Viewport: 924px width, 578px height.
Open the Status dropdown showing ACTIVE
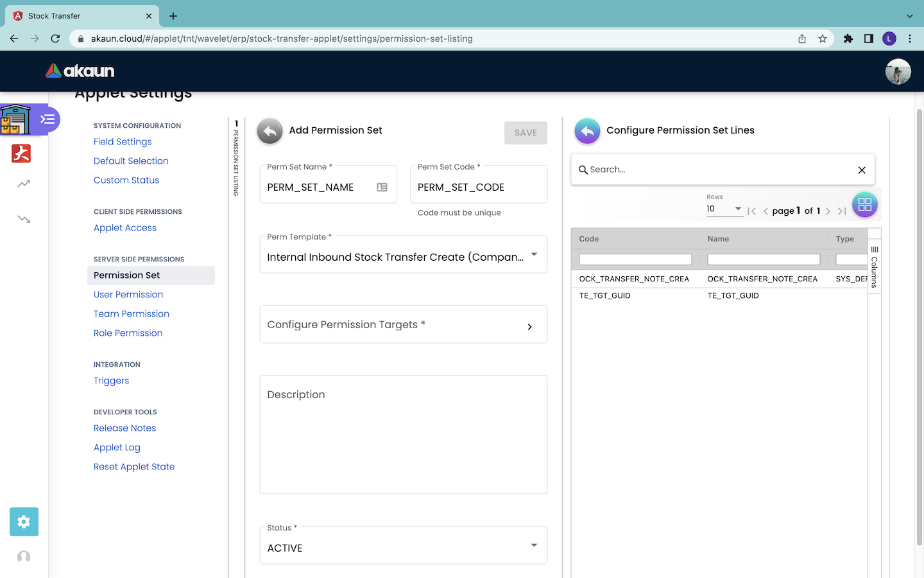coord(533,546)
